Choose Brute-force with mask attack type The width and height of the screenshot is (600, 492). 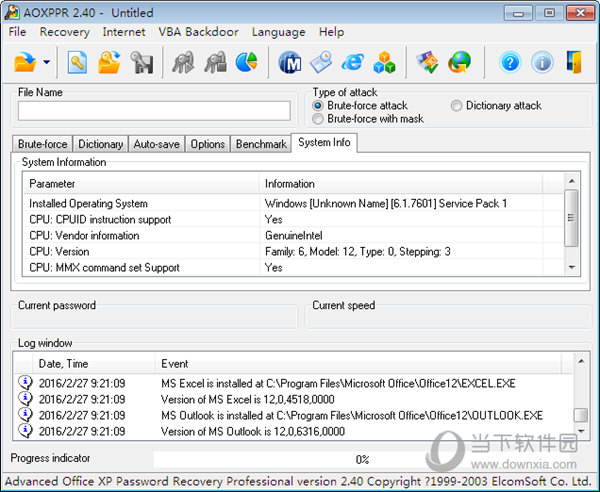click(319, 119)
